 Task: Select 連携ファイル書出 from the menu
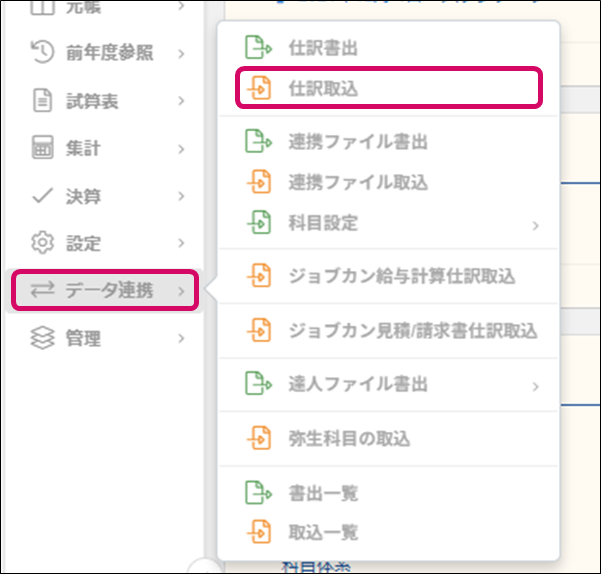(358, 142)
